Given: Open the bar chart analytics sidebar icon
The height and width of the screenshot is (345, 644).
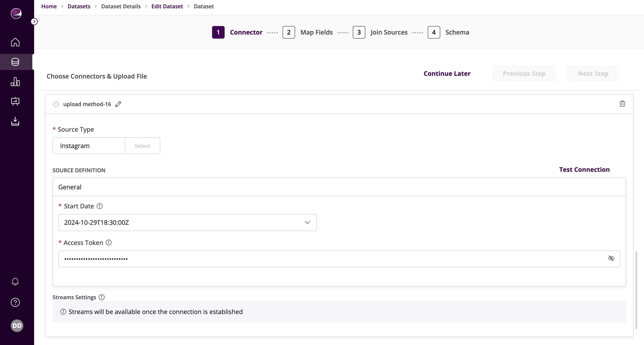Looking at the screenshot, I should pyautogui.click(x=15, y=82).
